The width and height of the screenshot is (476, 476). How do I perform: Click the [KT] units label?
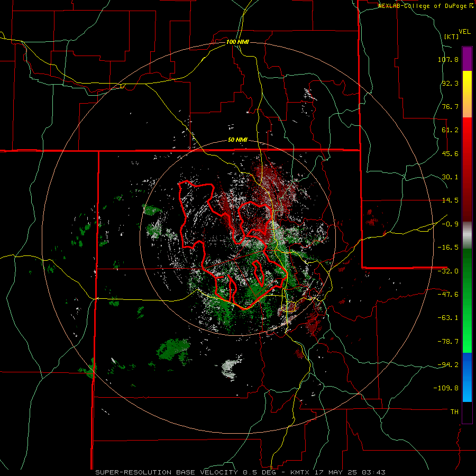tap(452, 36)
